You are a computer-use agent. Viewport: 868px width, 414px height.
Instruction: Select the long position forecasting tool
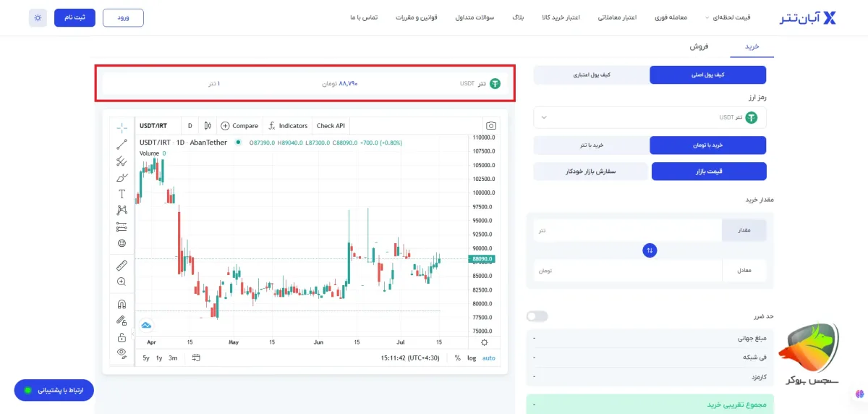[x=122, y=227]
